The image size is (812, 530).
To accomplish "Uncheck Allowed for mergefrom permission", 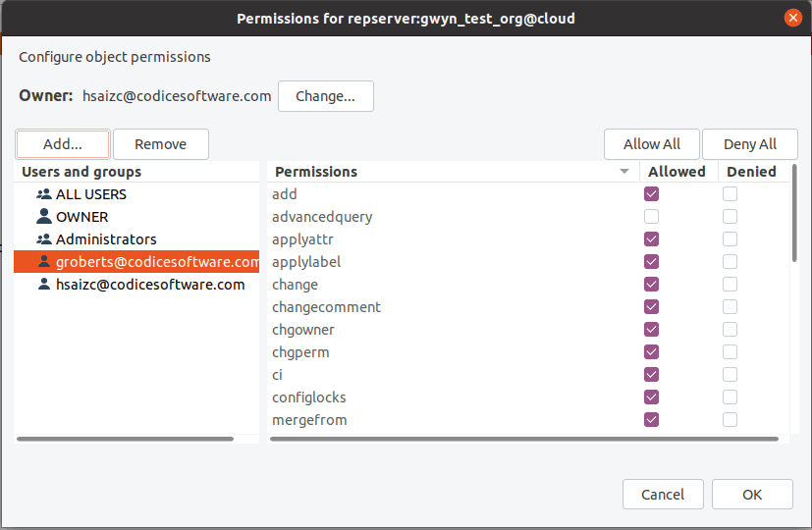I will pos(651,419).
